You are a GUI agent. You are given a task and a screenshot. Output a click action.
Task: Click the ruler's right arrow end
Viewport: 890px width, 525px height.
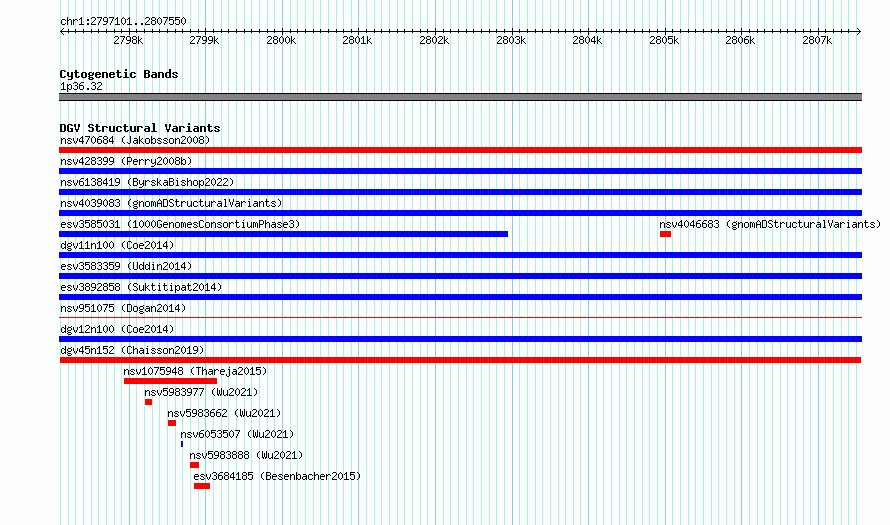859,31
